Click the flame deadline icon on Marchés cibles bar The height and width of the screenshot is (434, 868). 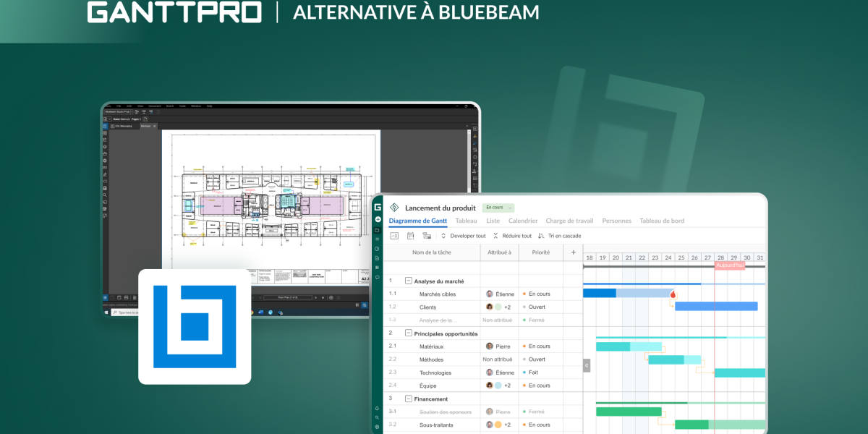click(x=673, y=294)
